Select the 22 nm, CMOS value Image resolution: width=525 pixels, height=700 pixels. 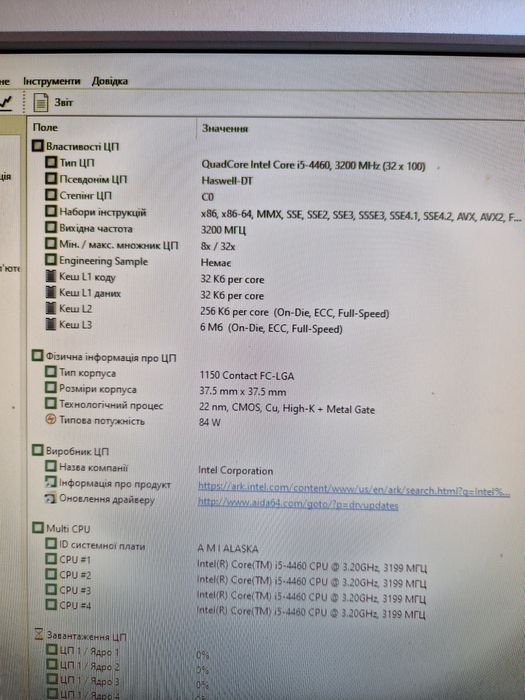point(287,408)
